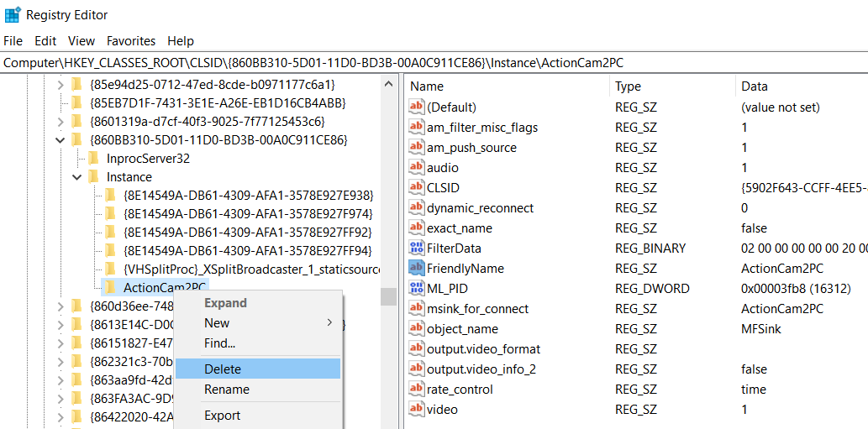This screenshot has width=868, height=429.
Task: Click the registry path address bar
Action: [434, 62]
